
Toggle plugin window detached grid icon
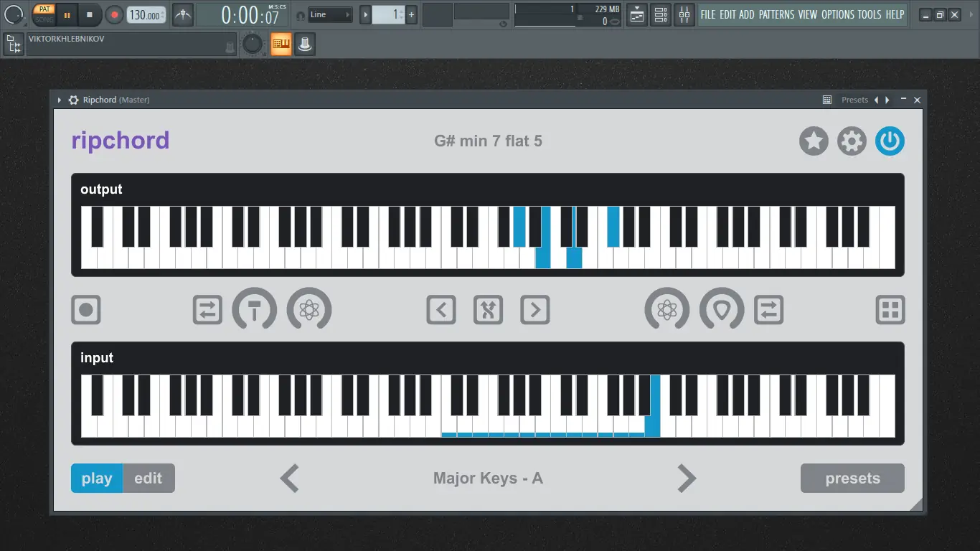[827, 100]
